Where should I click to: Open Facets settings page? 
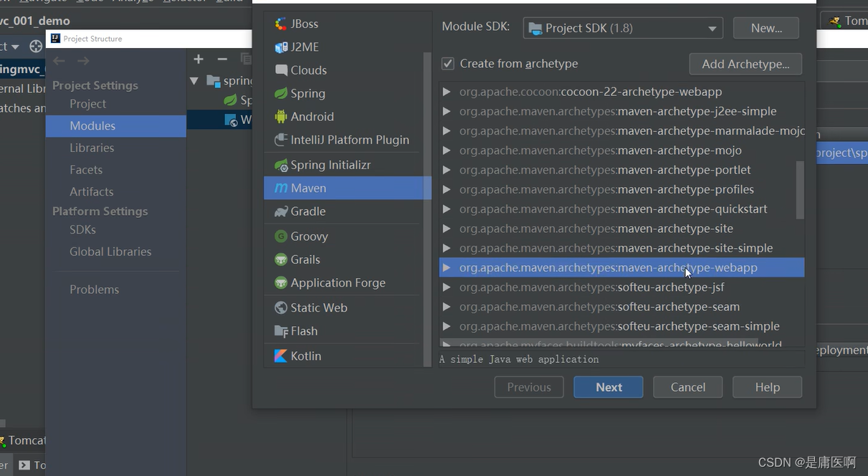pyautogui.click(x=86, y=170)
